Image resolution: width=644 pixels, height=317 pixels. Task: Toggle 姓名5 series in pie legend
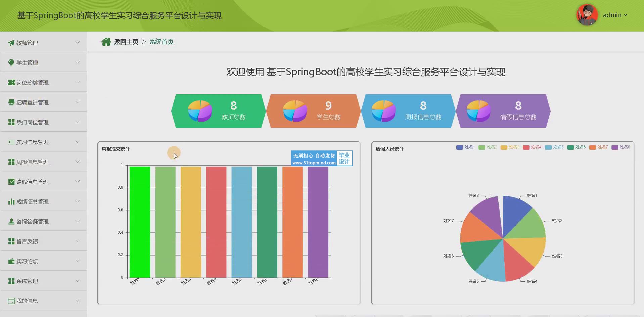tap(554, 147)
